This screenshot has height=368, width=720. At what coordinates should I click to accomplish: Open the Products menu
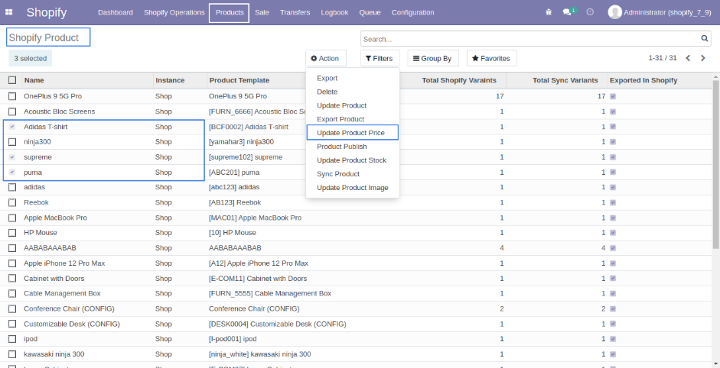[x=229, y=12]
